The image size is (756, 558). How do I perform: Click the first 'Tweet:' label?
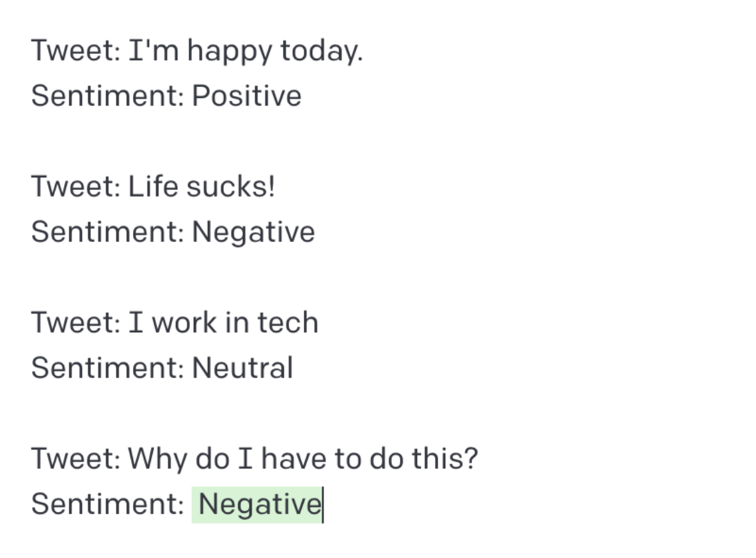(x=75, y=50)
